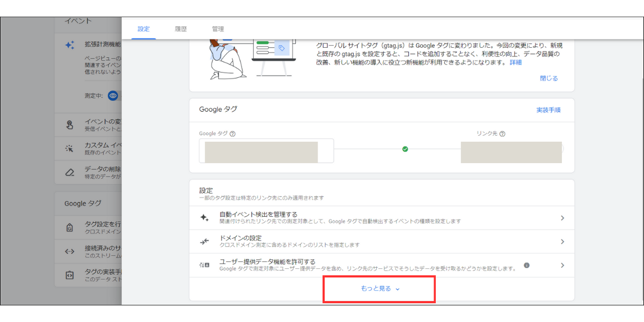Click the tag icon for タグ設定を行う
Screen dimensions: 644x322
coord(70,227)
